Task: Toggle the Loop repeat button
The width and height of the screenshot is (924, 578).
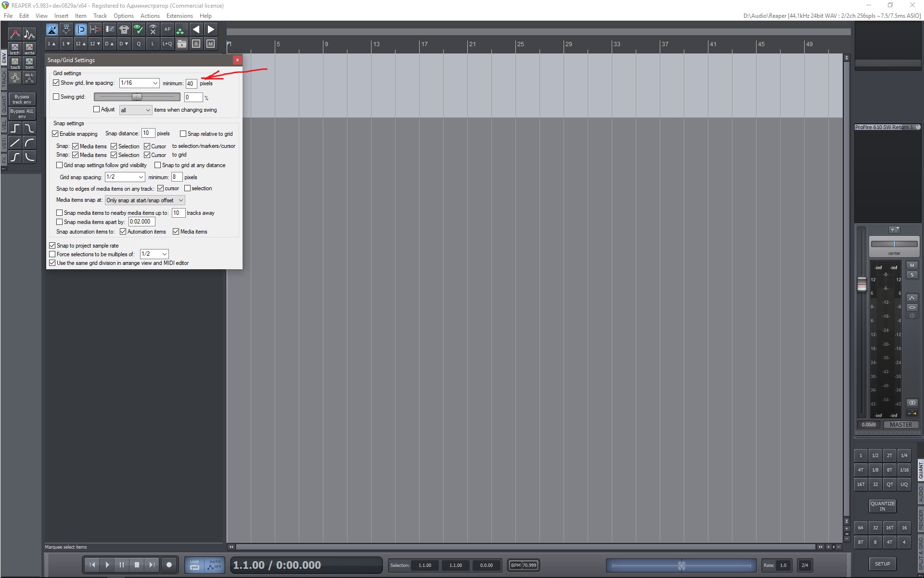Action: (x=194, y=565)
